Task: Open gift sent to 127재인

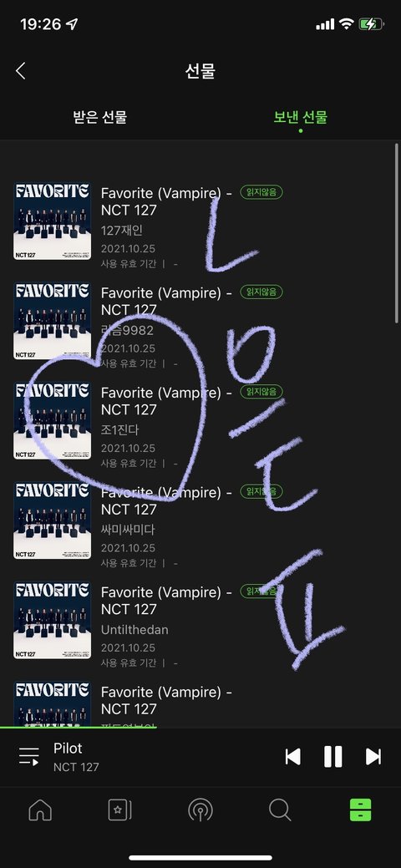Action: (x=200, y=221)
